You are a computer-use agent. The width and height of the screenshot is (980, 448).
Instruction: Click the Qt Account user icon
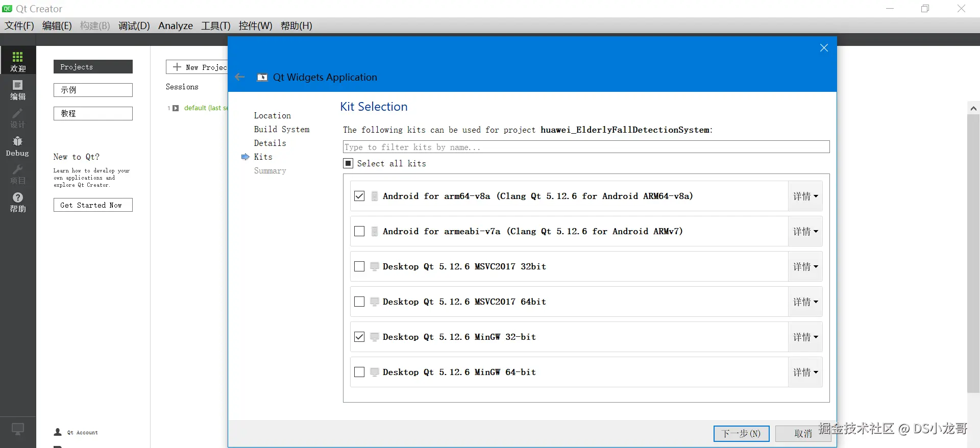(x=58, y=432)
